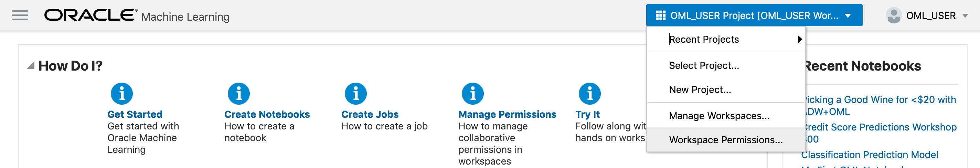Screen dimensions: 980x168
Task: Click the OML_USER avatar icon
Action: pos(893,15)
